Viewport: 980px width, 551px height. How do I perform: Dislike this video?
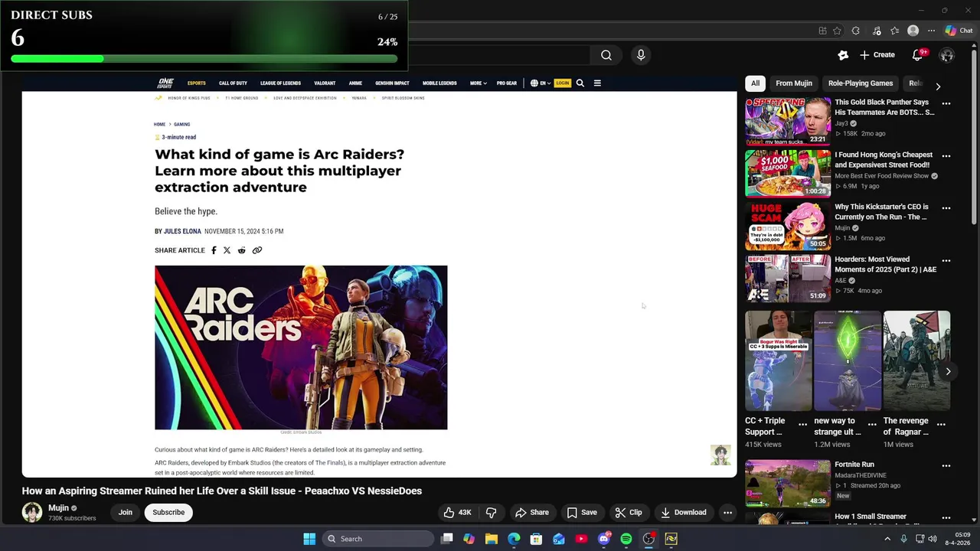pos(492,513)
